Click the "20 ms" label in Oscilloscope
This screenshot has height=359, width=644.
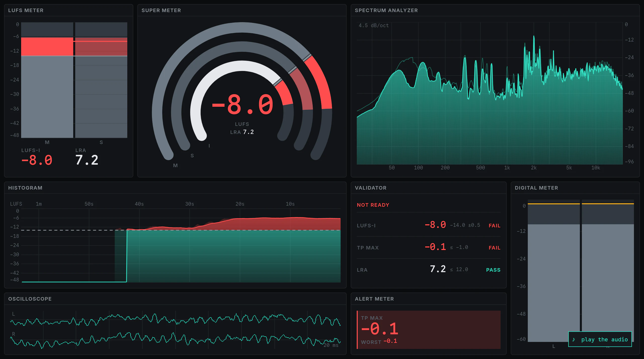(331, 345)
